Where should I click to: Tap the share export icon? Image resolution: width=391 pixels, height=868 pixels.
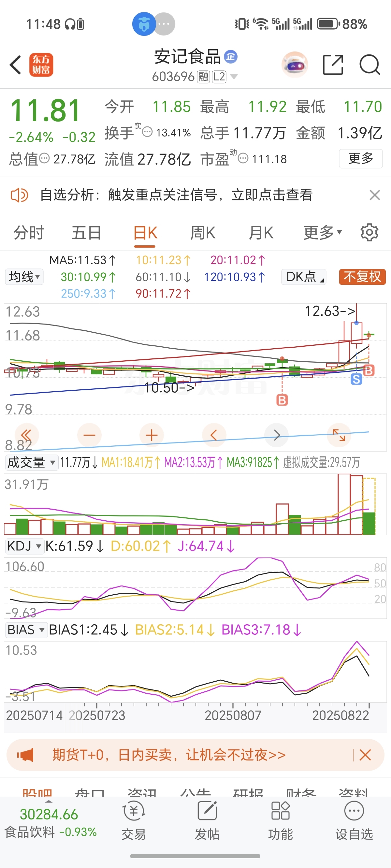[333, 65]
